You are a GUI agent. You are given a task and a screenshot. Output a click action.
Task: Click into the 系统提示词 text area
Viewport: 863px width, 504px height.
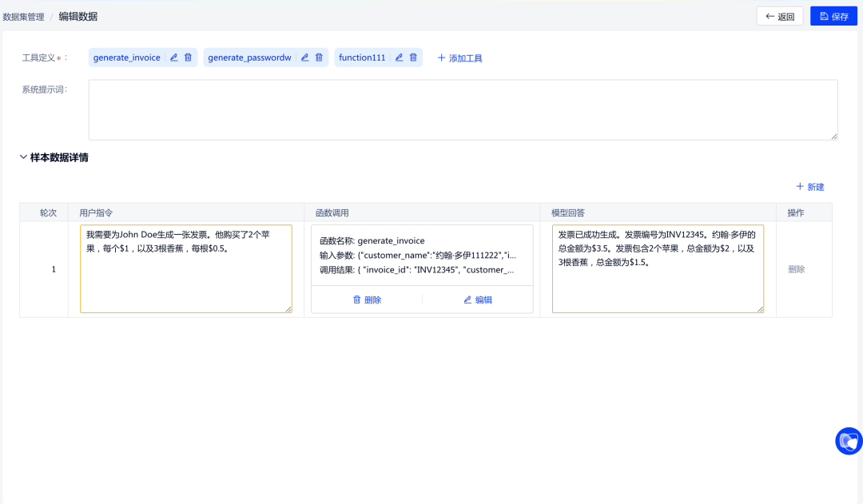463,109
